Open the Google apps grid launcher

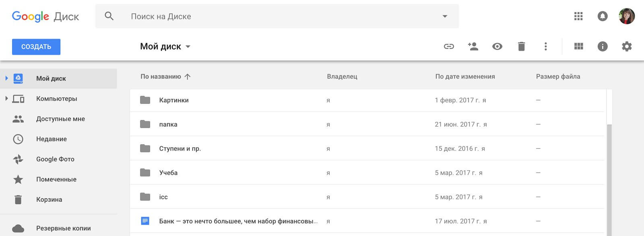pyautogui.click(x=578, y=17)
